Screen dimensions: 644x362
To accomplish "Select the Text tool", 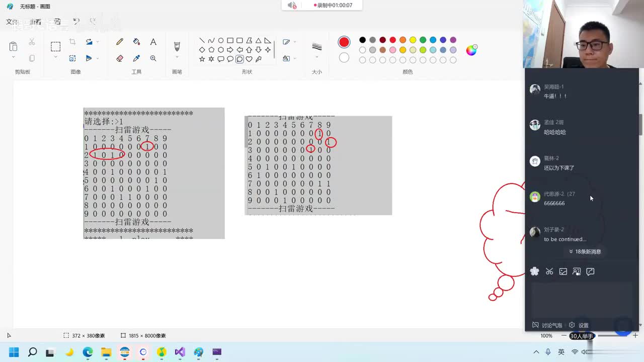I will (x=153, y=42).
